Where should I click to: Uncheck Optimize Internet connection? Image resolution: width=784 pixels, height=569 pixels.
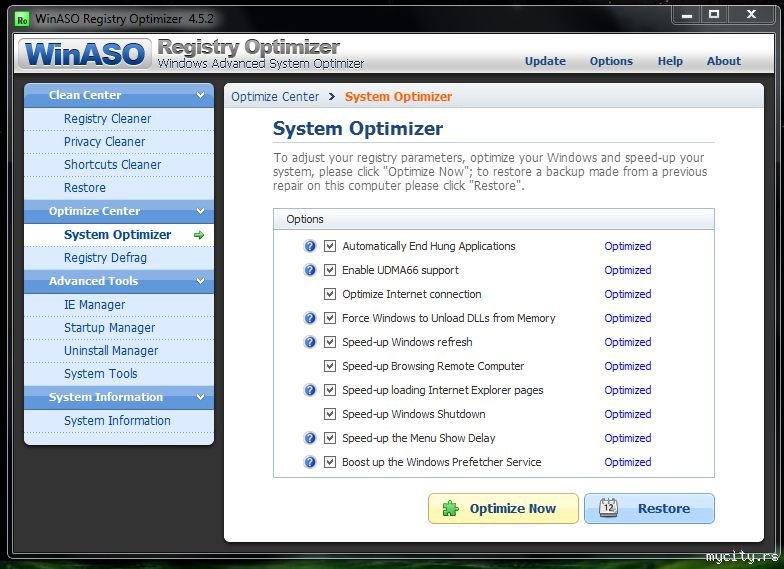coord(330,294)
